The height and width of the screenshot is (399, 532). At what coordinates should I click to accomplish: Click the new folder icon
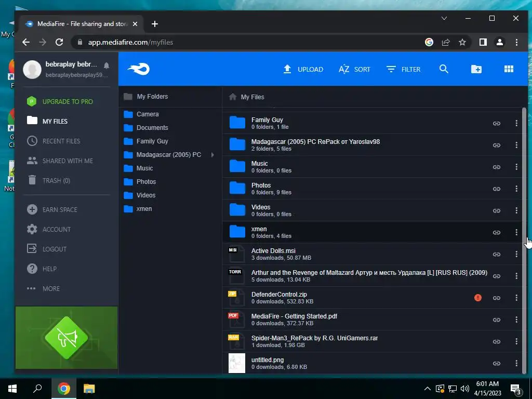pyautogui.click(x=476, y=69)
